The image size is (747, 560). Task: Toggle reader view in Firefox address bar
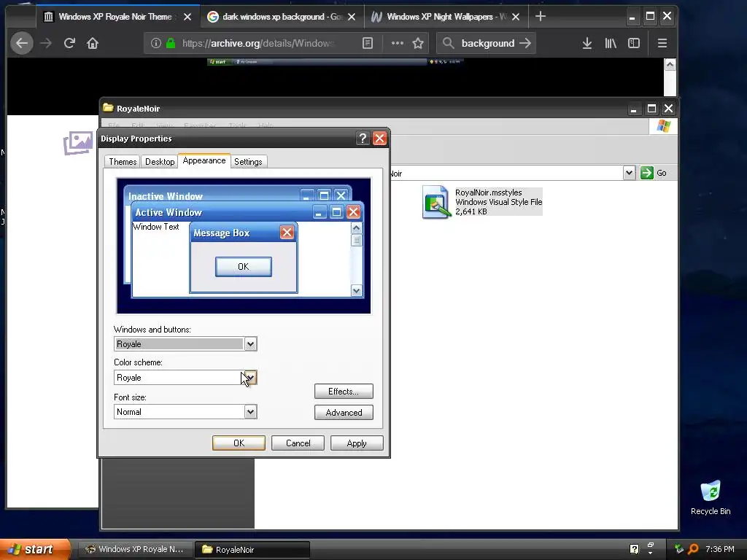[x=368, y=43]
